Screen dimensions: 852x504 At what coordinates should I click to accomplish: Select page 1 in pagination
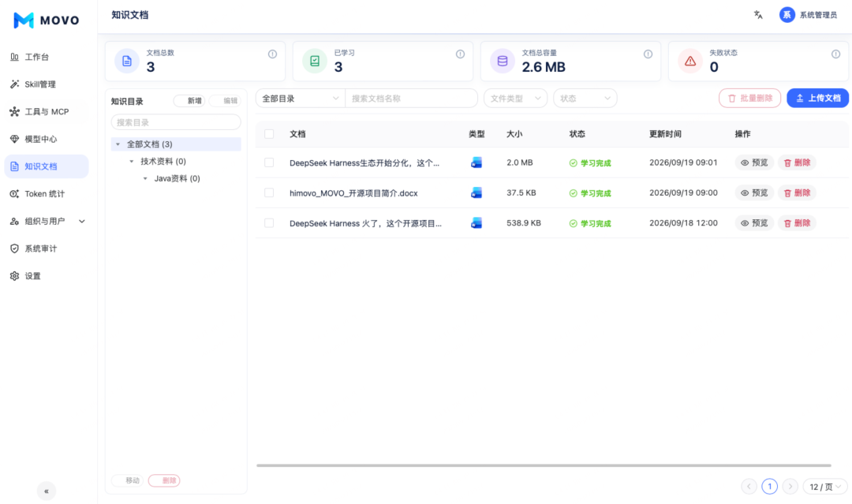[x=769, y=487]
